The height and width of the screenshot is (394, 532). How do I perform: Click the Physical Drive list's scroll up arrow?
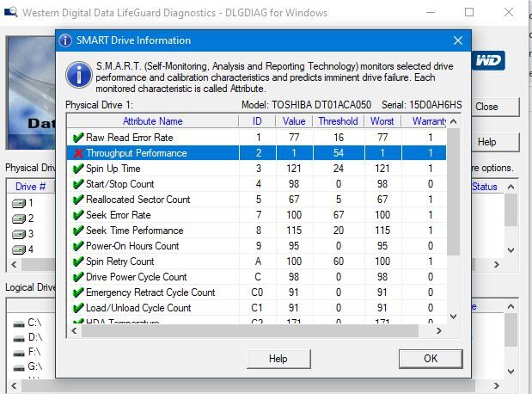pyautogui.click(x=511, y=187)
